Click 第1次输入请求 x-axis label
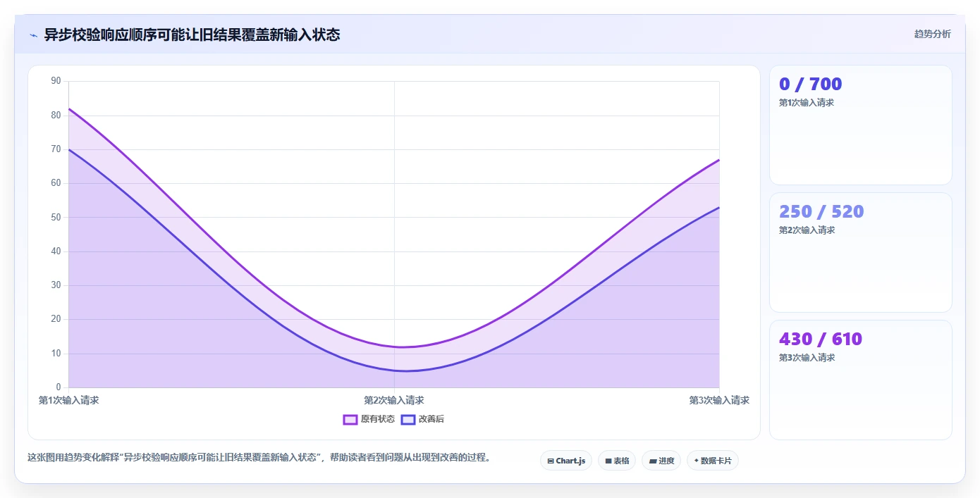Viewport: 980px width, 498px height. coord(68,400)
